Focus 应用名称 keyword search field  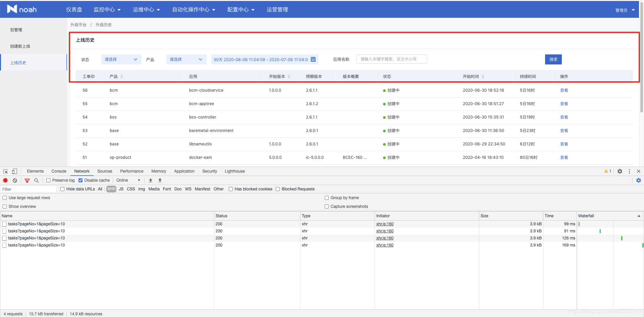pos(392,59)
